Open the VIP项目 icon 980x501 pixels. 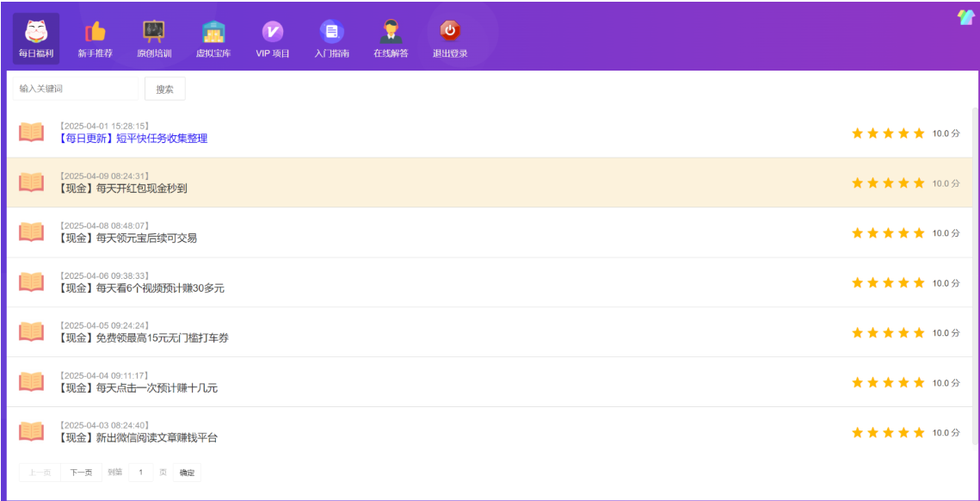click(273, 33)
